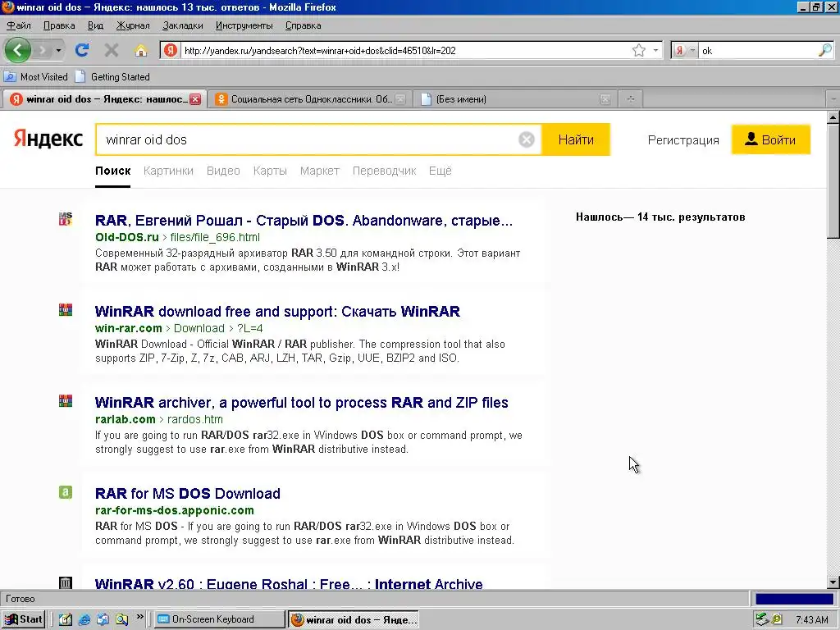This screenshot has height=630, width=840.
Task: Switch to Видео search category
Action: 223,171
